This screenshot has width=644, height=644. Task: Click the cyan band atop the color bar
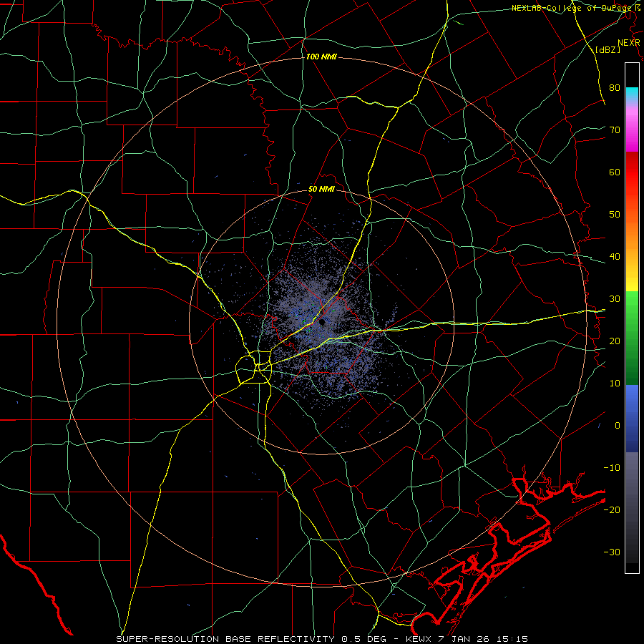pyautogui.click(x=632, y=92)
